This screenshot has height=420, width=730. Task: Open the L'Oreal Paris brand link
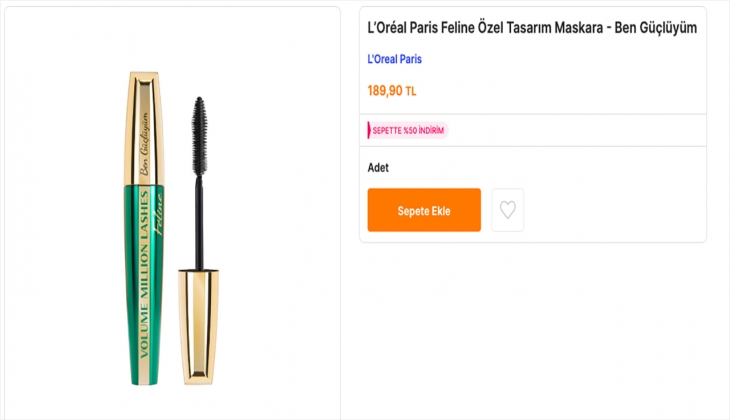[x=395, y=59]
